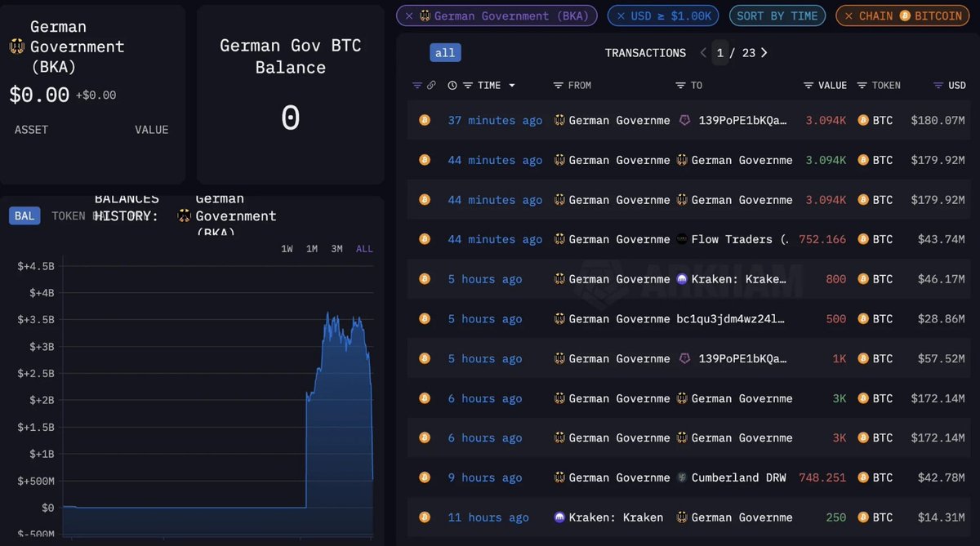Select the 3M timeframe tab
The width and height of the screenshot is (980, 546).
point(336,249)
